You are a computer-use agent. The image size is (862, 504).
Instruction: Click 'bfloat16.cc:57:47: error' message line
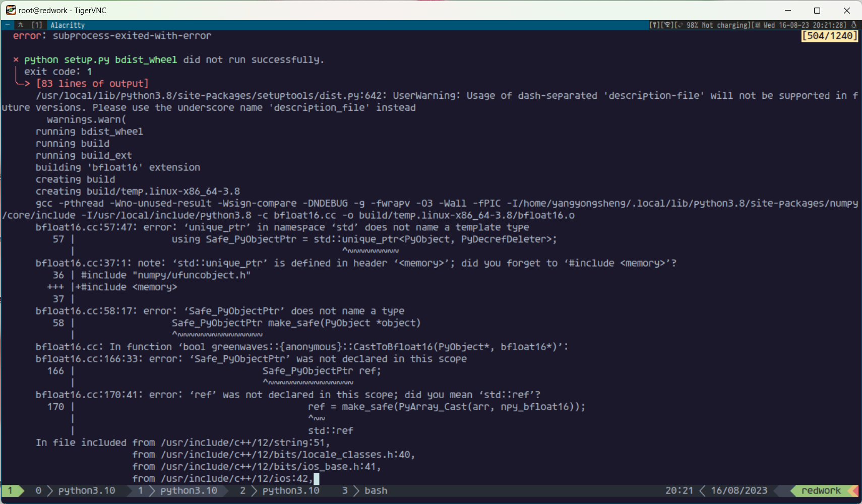[x=282, y=227]
